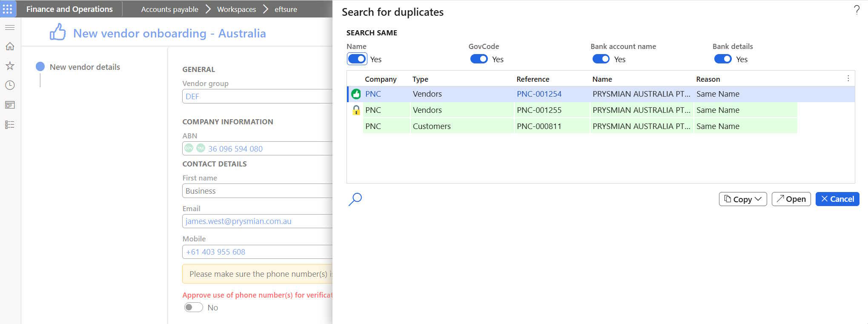Screen dimensions: 868x324
Task: Click the New vendor details step circle
Action: pos(40,66)
